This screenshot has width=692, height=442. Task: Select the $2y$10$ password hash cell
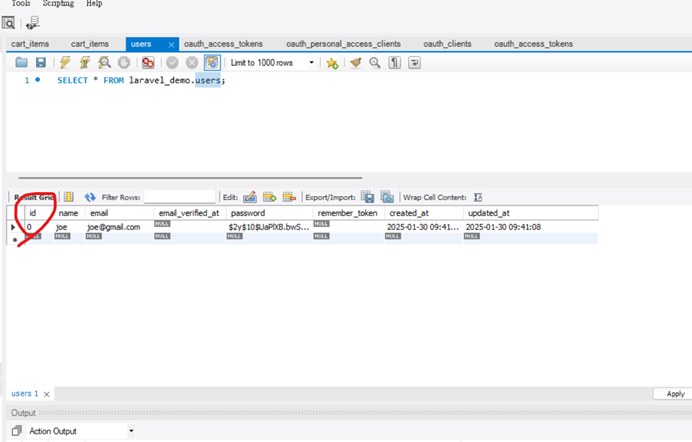point(269,227)
